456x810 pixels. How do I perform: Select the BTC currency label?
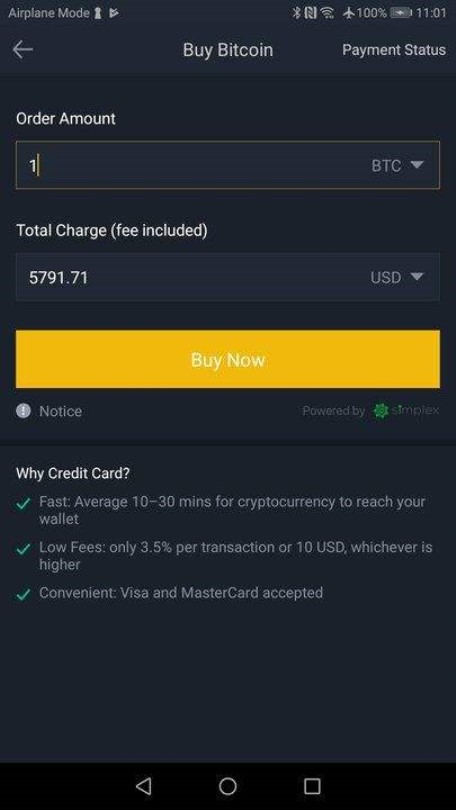pyautogui.click(x=386, y=165)
